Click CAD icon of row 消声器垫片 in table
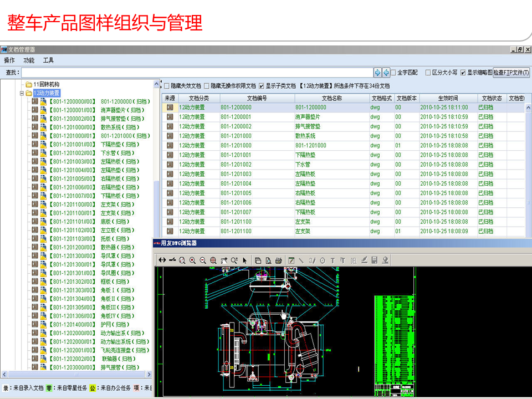532x399 pixels. pyautogui.click(x=170, y=117)
